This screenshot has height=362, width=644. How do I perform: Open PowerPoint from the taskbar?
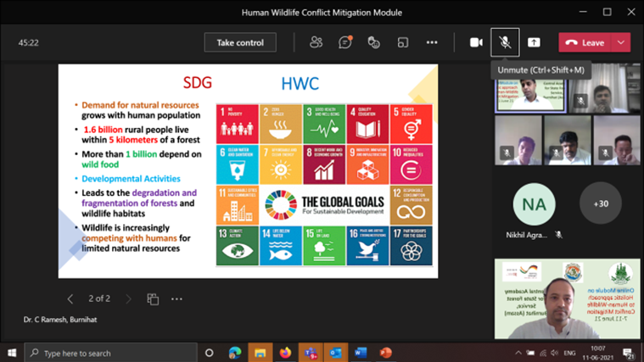tap(385, 353)
